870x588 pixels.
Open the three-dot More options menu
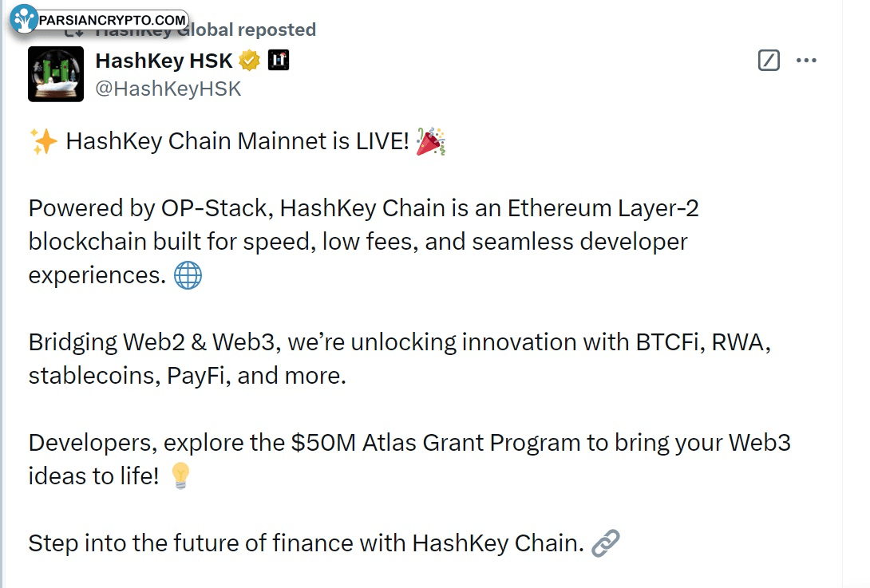tap(807, 60)
